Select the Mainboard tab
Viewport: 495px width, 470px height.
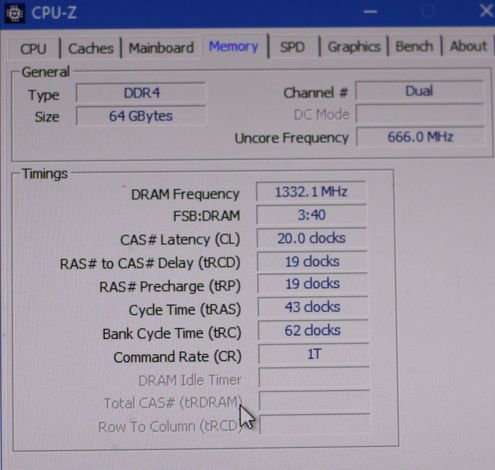pos(161,48)
